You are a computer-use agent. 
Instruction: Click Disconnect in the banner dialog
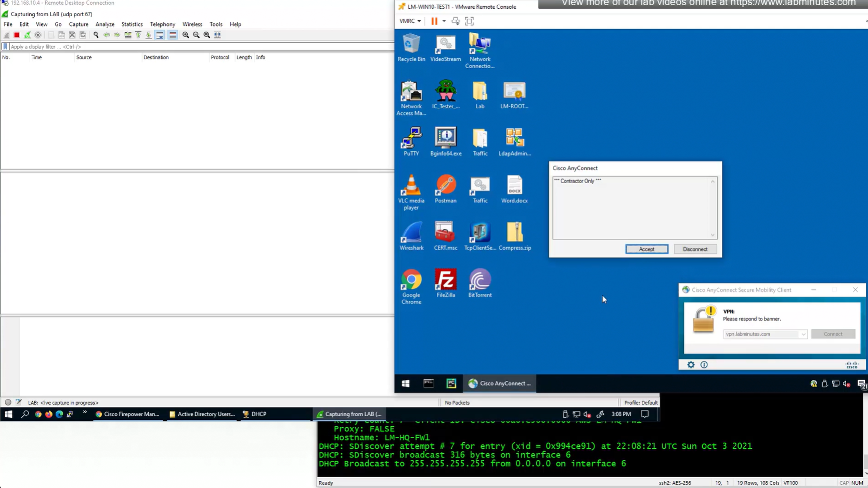695,249
